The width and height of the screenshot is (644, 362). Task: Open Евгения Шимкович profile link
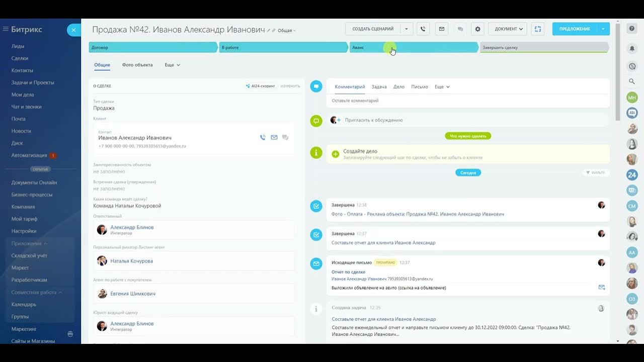pos(133,294)
